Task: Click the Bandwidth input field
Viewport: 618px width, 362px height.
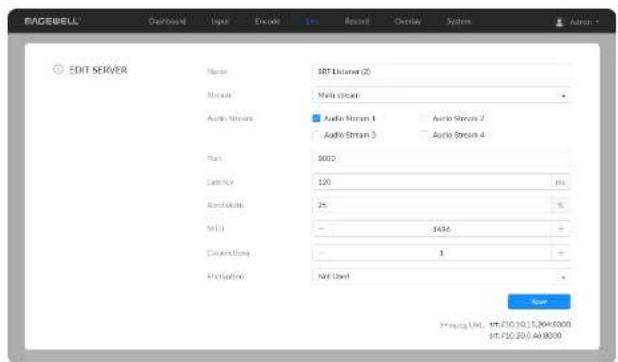Action: pyautogui.click(x=432, y=205)
